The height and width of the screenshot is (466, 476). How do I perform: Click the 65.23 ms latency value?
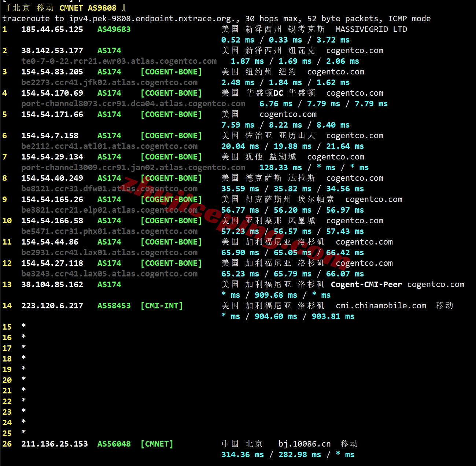point(240,274)
